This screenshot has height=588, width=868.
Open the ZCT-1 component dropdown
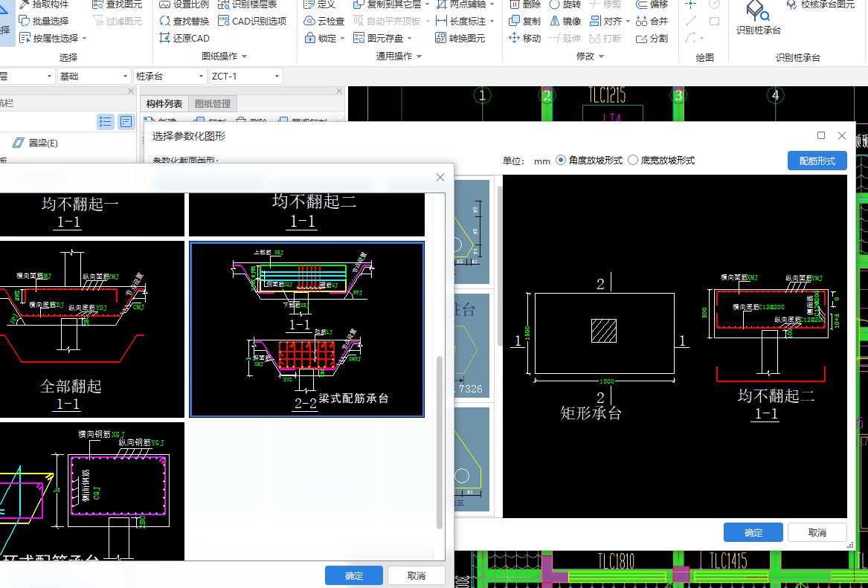[245, 77]
